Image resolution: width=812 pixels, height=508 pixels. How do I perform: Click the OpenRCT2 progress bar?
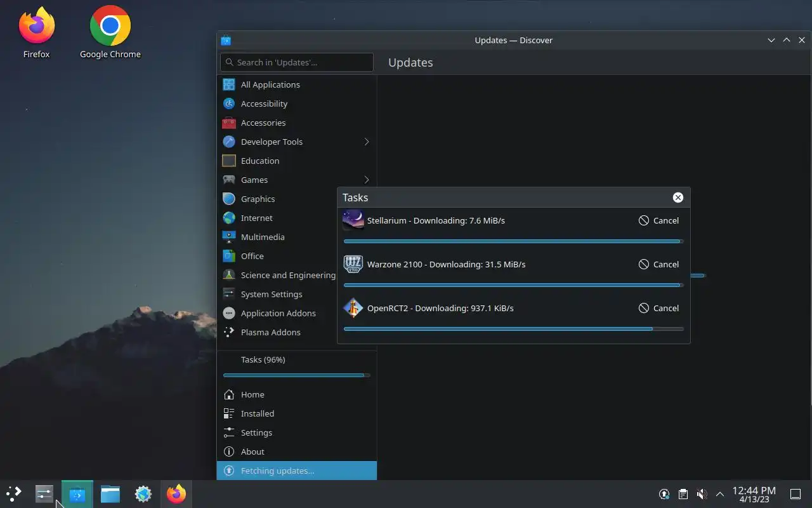pos(513,329)
